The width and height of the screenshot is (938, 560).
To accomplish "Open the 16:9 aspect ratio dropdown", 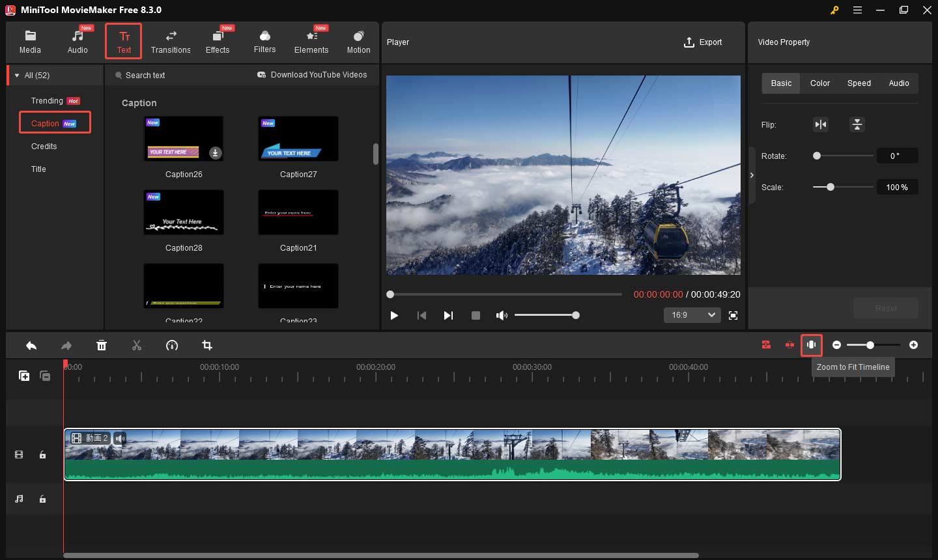I will coord(692,315).
